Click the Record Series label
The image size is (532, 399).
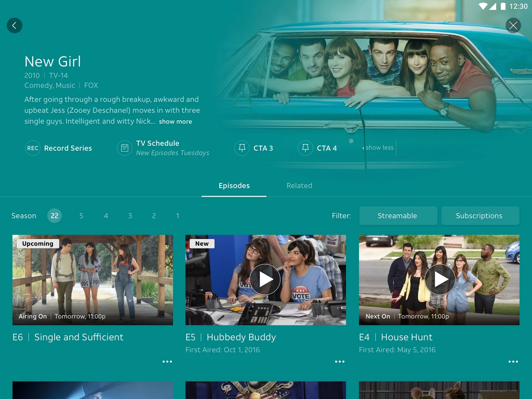point(68,148)
